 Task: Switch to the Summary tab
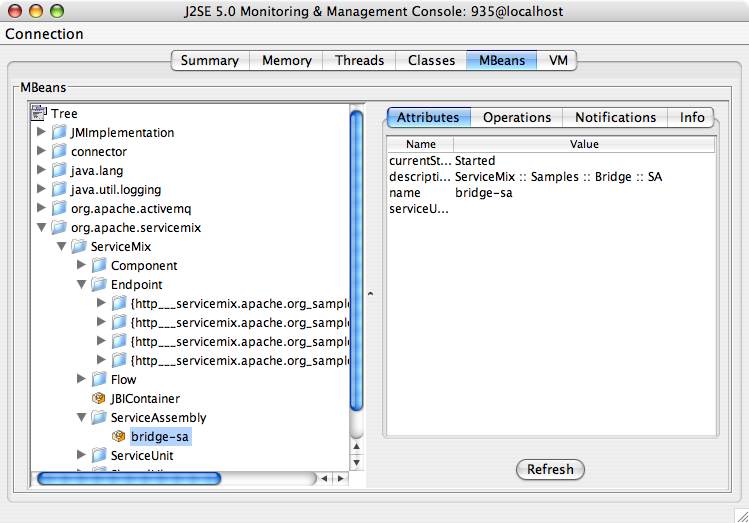click(x=210, y=61)
